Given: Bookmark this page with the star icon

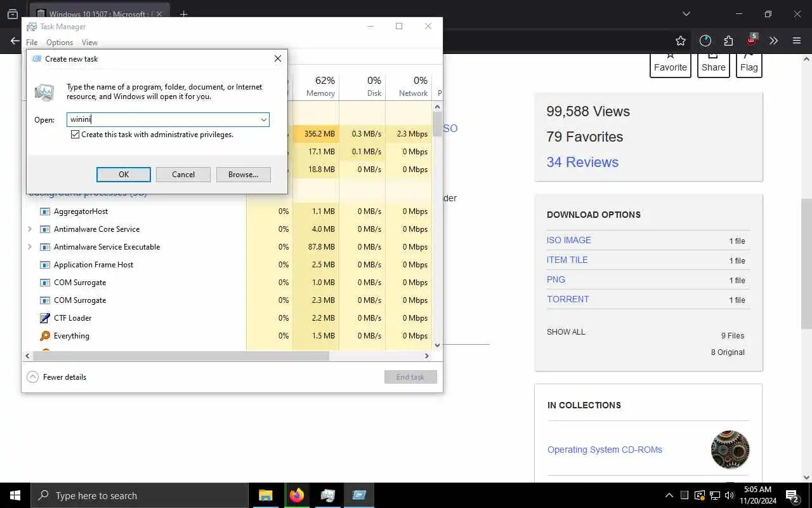Looking at the screenshot, I should tap(681, 41).
